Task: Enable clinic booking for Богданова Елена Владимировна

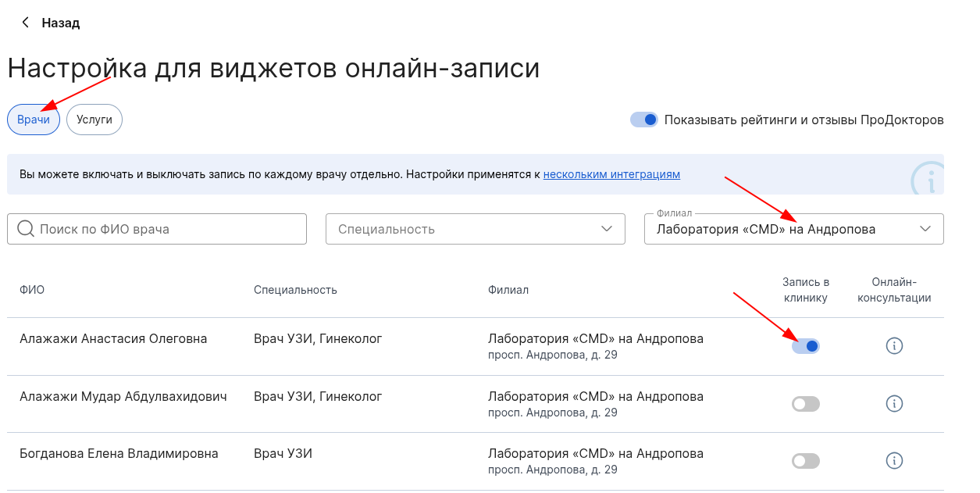Action: point(805,461)
